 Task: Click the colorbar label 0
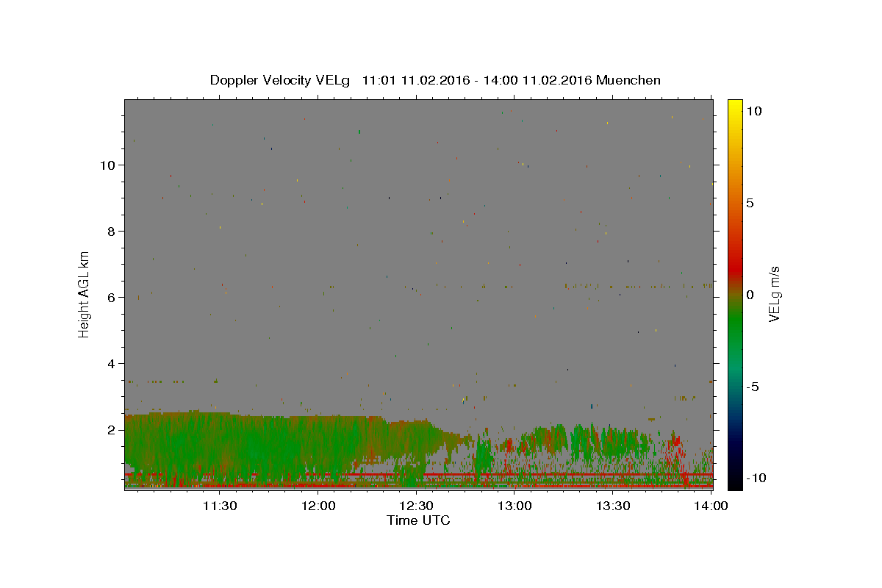coord(750,295)
